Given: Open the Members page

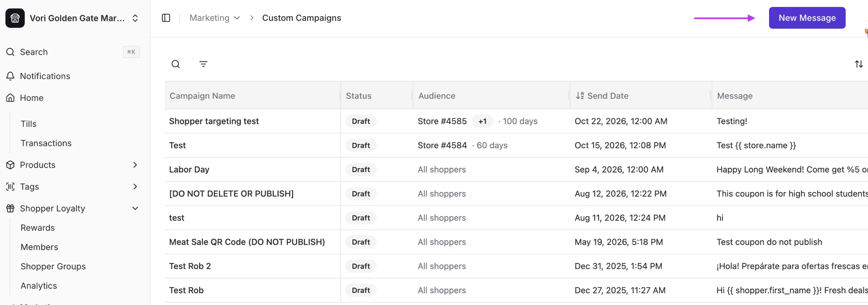Looking at the screenshot, I should pos(39,247).
